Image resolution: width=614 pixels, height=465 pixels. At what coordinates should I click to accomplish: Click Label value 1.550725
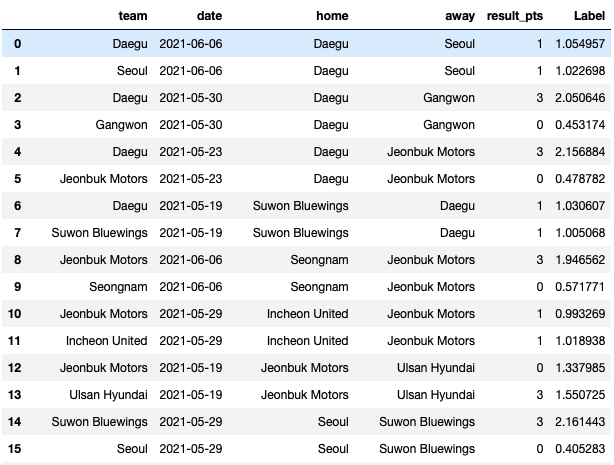(x=580, y=395)
